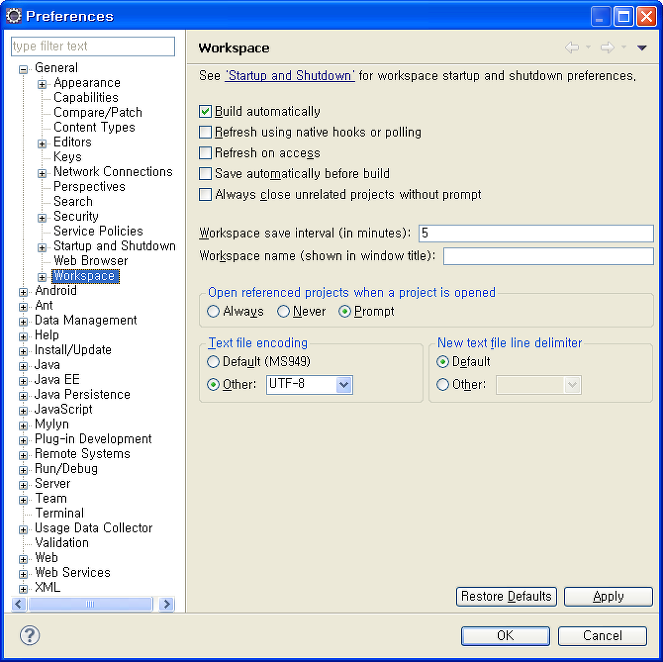Expand the Java preferences node
This screenshot has width=663, height=662.
[x=24, y=367]
